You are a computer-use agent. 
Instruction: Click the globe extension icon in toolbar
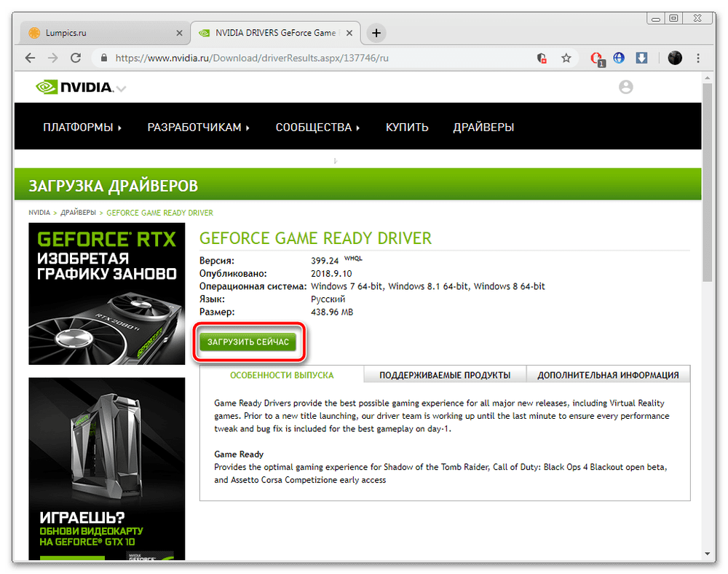620,58
